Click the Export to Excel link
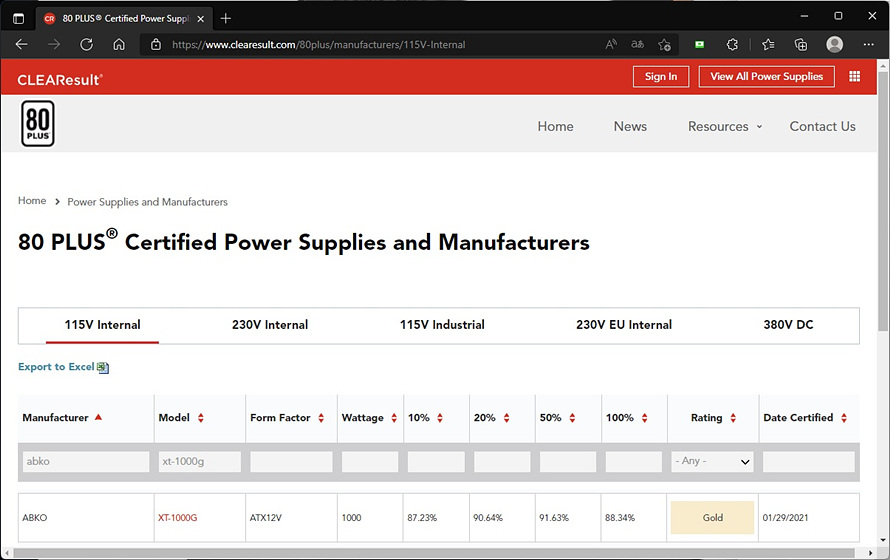 click(56, 367)
